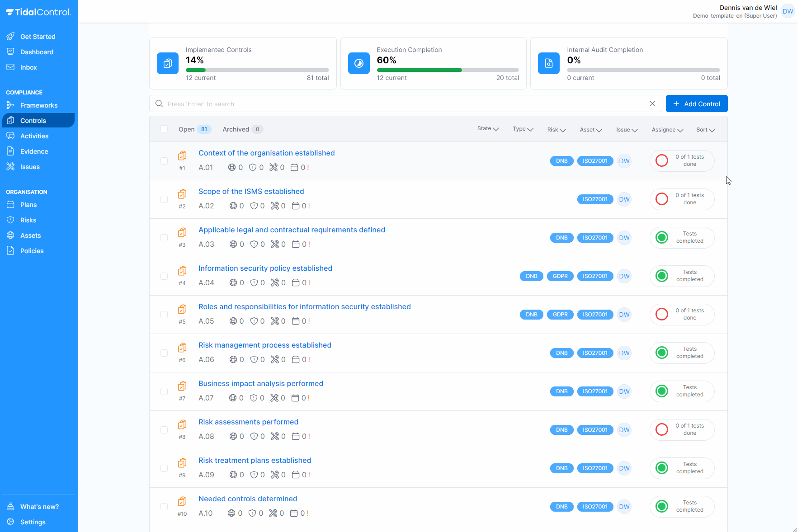
Task: Open the Issues page
Action: click(x=29, y=166)
